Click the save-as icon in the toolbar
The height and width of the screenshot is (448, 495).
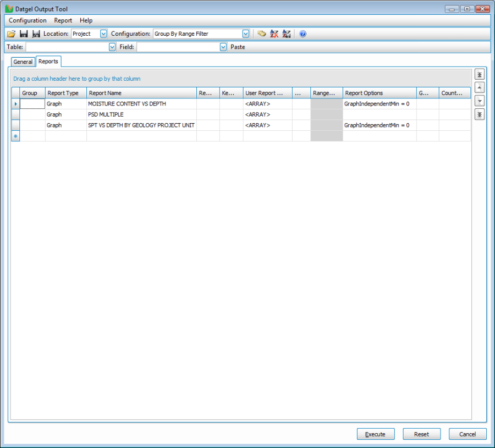(36, 34)
